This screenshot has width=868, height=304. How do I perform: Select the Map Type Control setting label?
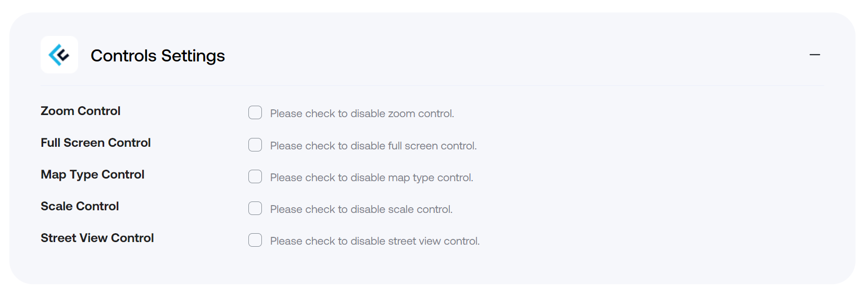(92, 174)
